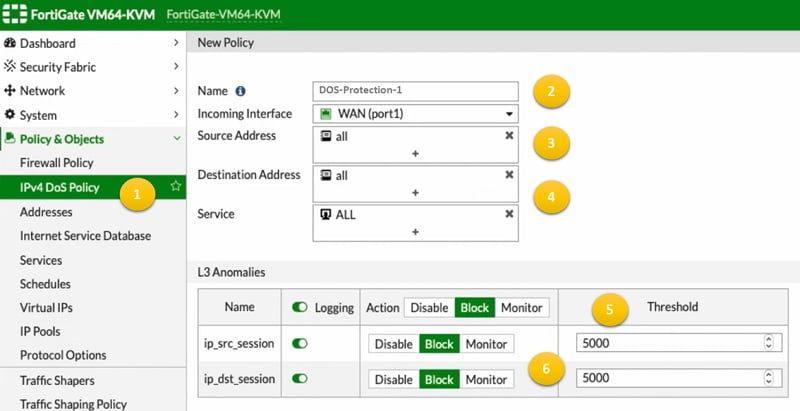This screenshot has height=411, width=800.
Task: Remove 'all' from Source Address
Action: (x=509, y=136)
